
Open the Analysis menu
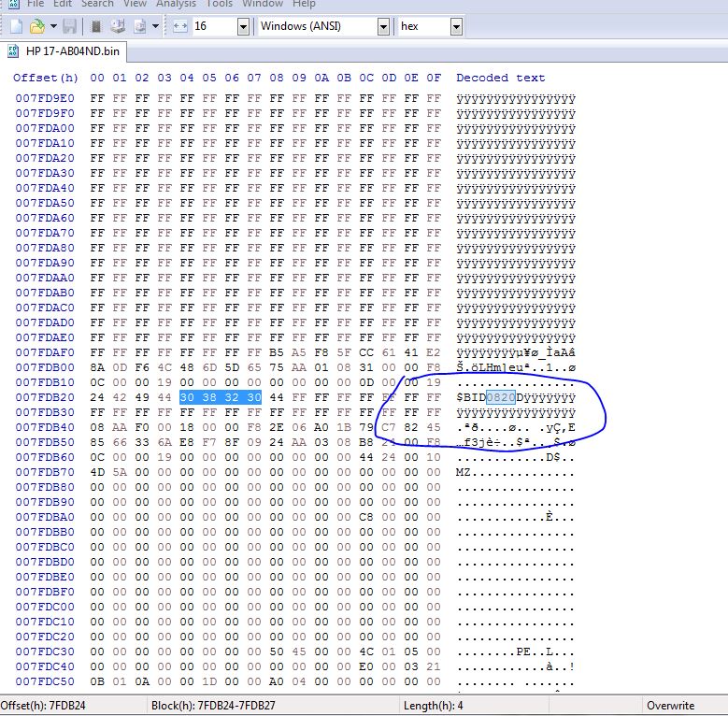(176, 4)
